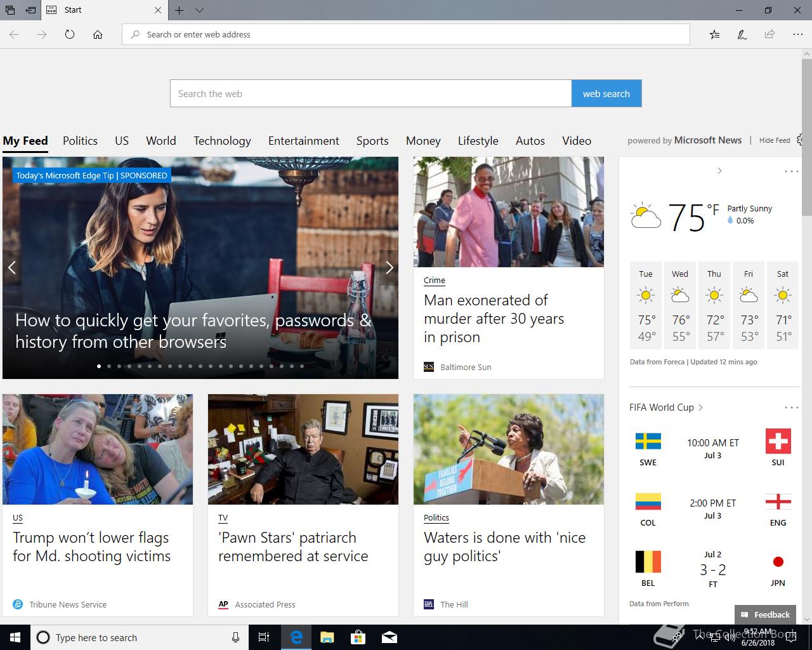
Task: Show tab previews chevron
Action: click(x=199, y=10)
